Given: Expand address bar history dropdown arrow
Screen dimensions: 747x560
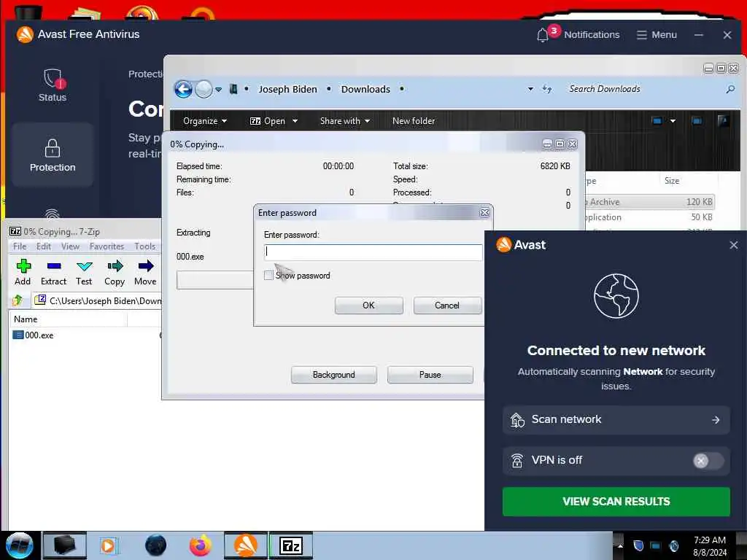Looking at the screenshot, I should tap(530, 89).
